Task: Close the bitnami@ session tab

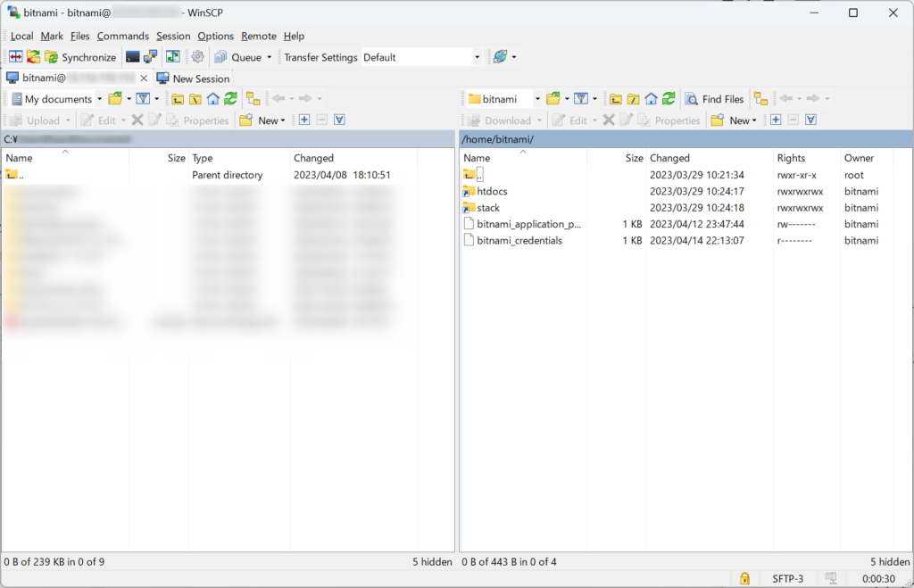Action: 144,79
